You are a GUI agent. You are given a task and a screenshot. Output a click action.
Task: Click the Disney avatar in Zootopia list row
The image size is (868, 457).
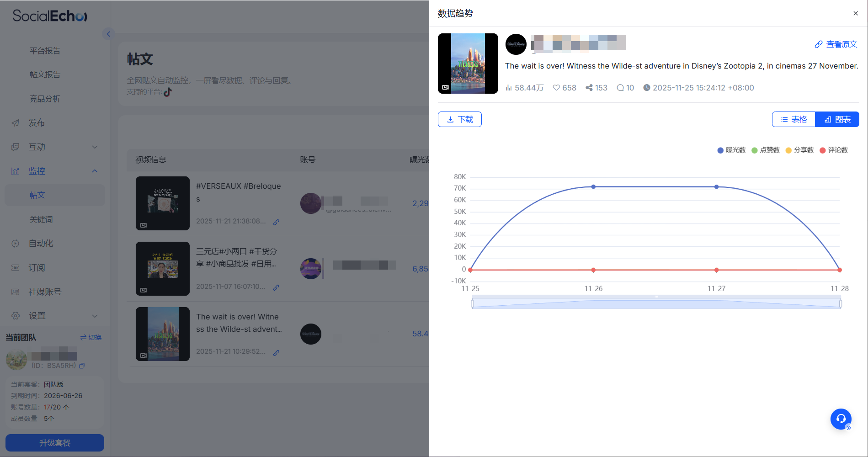pos(311,334)
